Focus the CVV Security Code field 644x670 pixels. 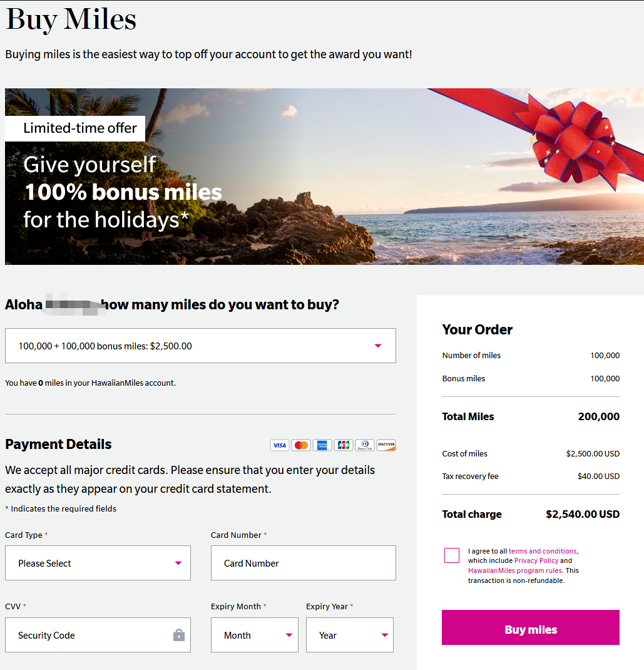point(88,635)
